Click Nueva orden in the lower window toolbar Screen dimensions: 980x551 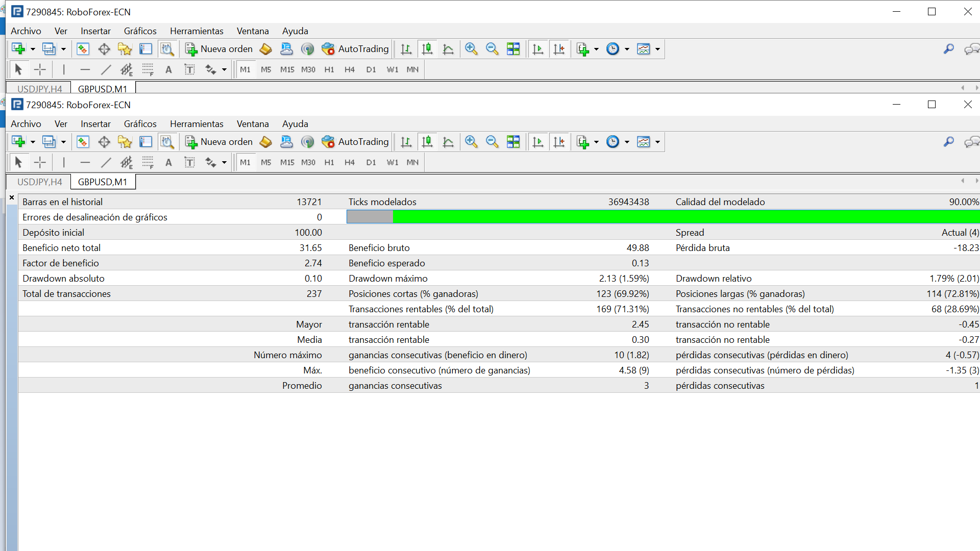pyautogui.click(x=219, y=142)
